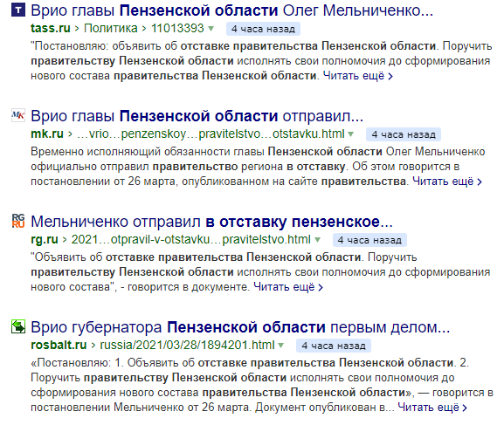Click 'Читать ещё' in the rosbalt.ru snippet
Screen dimensions: 504x425
432,408
